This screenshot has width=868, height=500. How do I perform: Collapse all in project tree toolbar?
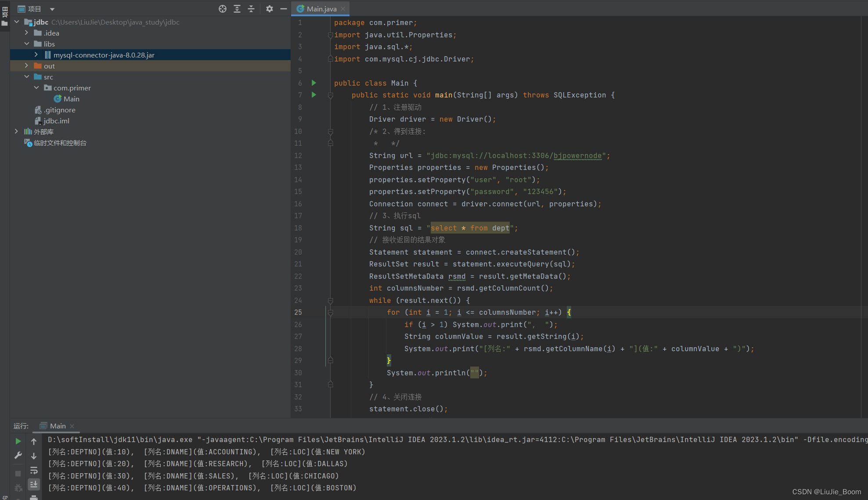(x=251, y=9)
